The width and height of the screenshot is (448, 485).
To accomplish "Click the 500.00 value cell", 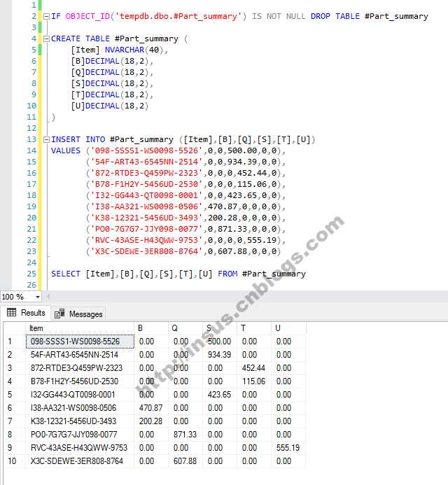I will 220,342.
